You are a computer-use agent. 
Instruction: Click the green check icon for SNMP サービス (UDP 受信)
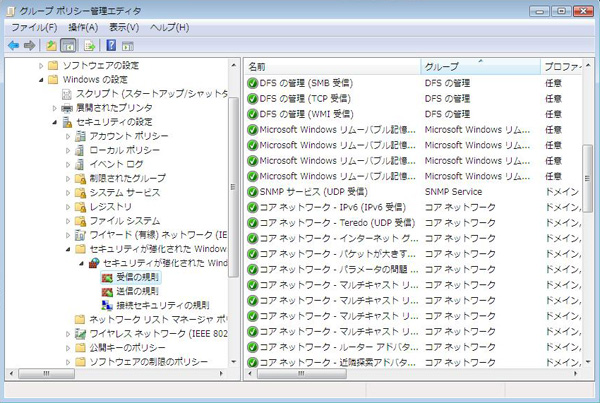(252, 192)
